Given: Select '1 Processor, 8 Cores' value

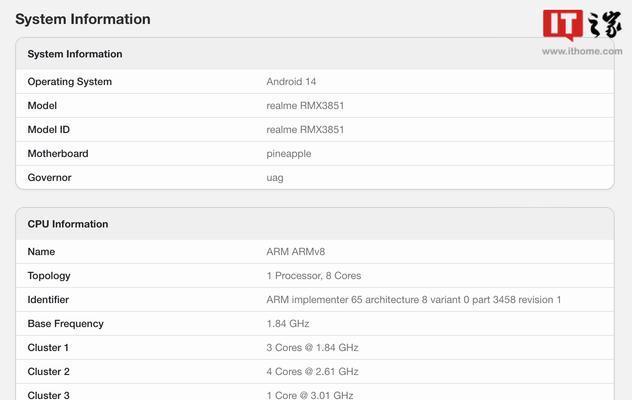Looking at the screenshot, I should (x=314, y=276).
